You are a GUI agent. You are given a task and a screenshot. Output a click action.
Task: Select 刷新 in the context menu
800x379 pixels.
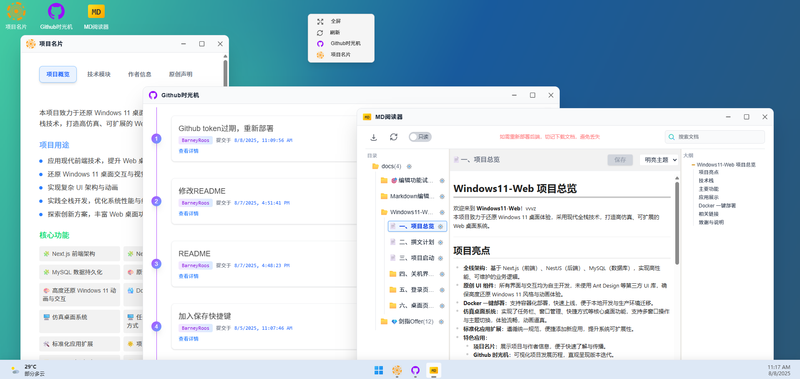(341, 33)
